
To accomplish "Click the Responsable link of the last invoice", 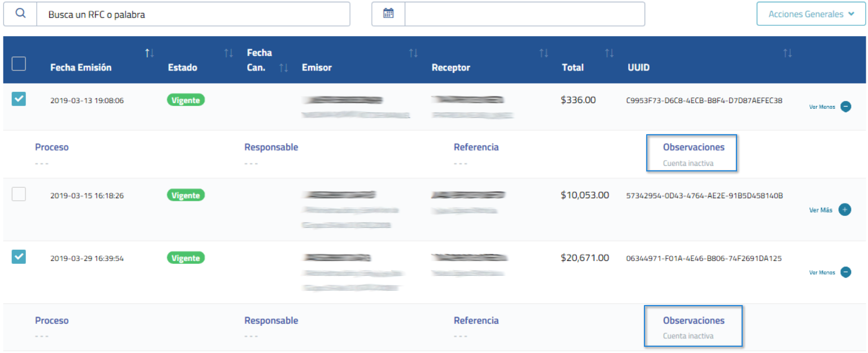I will pos(271,320).
